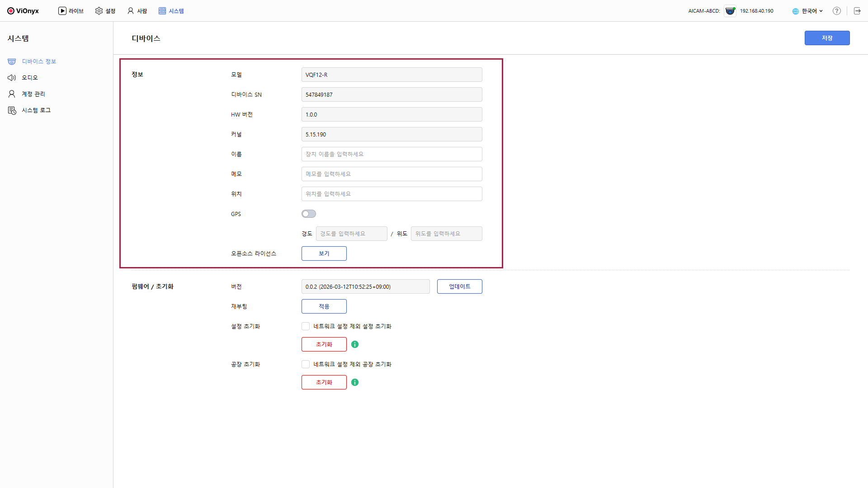Click the device name input field
Viewport: 868px width, 488px height.
pos(392,154)
